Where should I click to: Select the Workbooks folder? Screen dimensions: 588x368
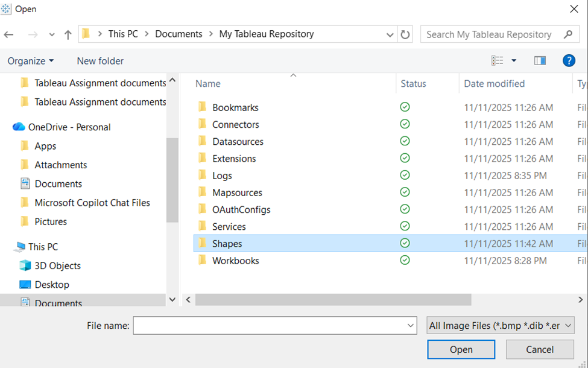tap(235, 261)
